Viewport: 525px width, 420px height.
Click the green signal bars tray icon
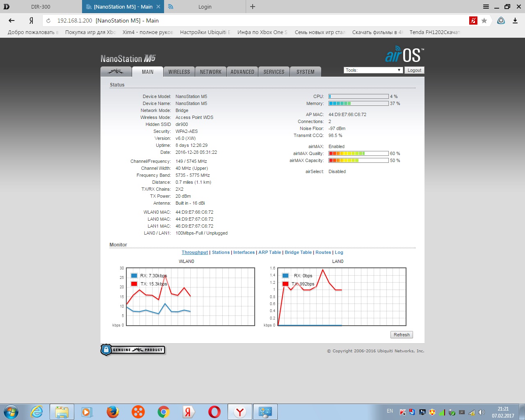point(442,412)
